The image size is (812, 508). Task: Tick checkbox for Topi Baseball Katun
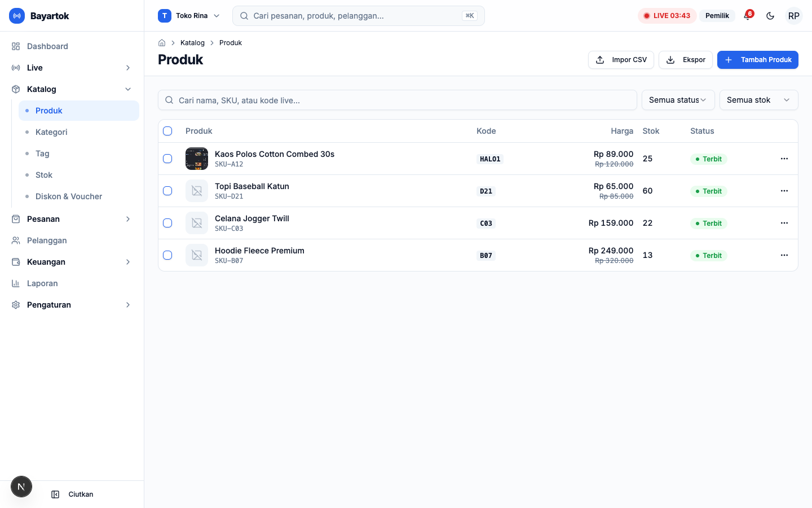pyautogui.click(x=167, y=191)
